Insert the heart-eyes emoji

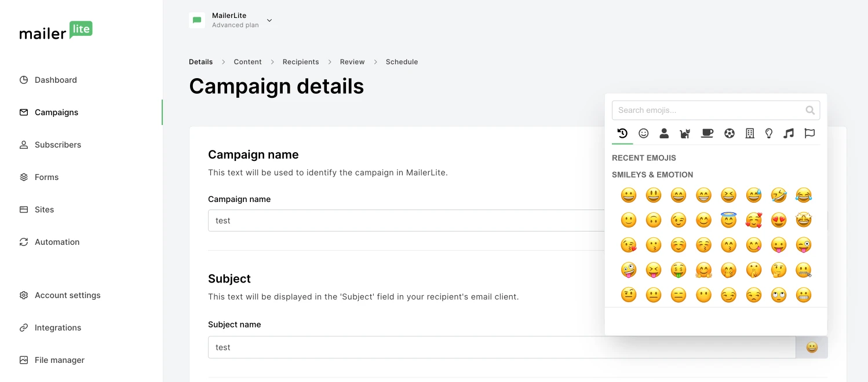778,221
